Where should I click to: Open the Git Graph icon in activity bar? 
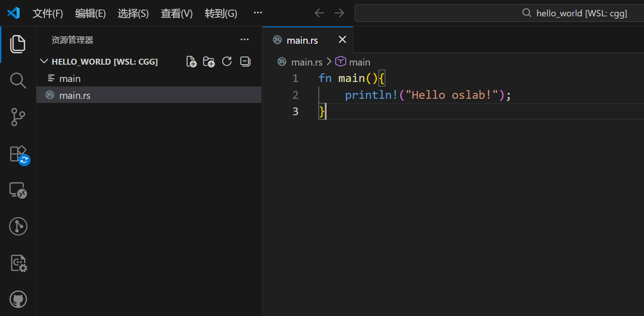click(18, 226)
